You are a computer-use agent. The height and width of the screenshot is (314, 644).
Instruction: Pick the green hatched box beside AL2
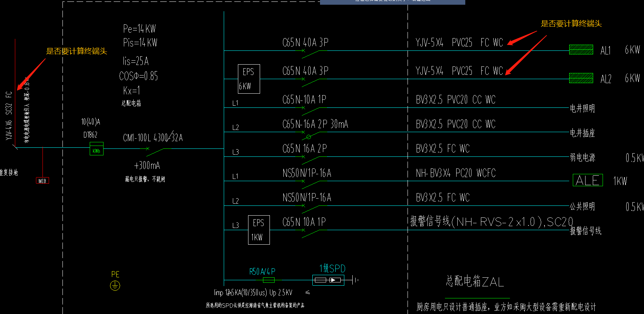(581, 78)
